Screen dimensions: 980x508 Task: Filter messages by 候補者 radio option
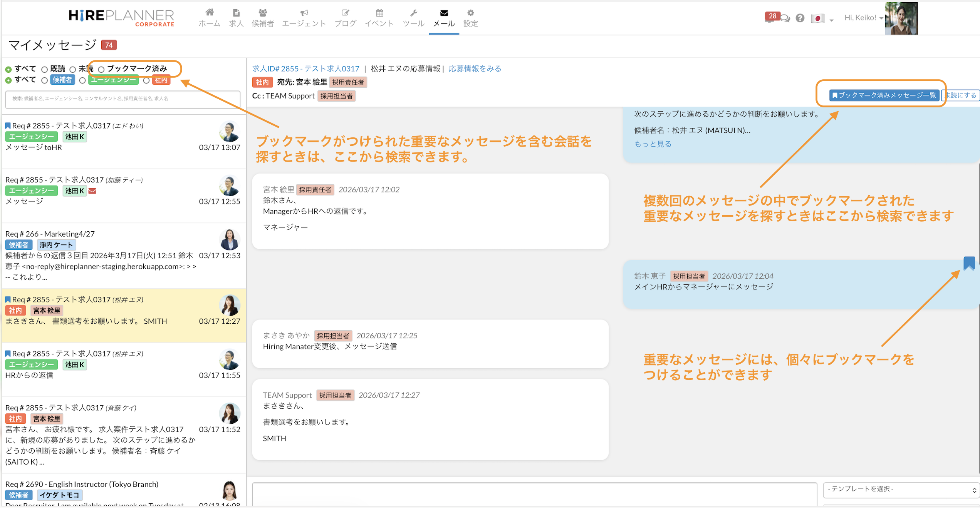click(x=45, y=80)
